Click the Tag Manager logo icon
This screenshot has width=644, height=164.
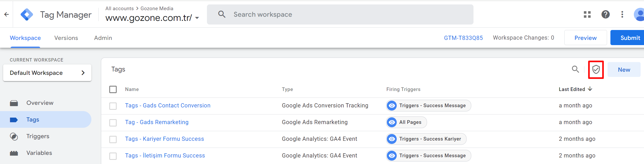[x=27, y=15]
